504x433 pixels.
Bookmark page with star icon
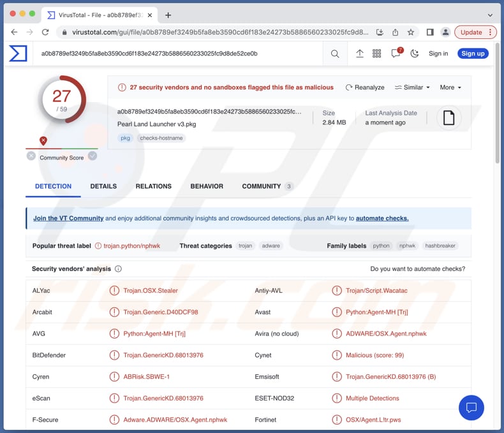click(x=411, y=32)
